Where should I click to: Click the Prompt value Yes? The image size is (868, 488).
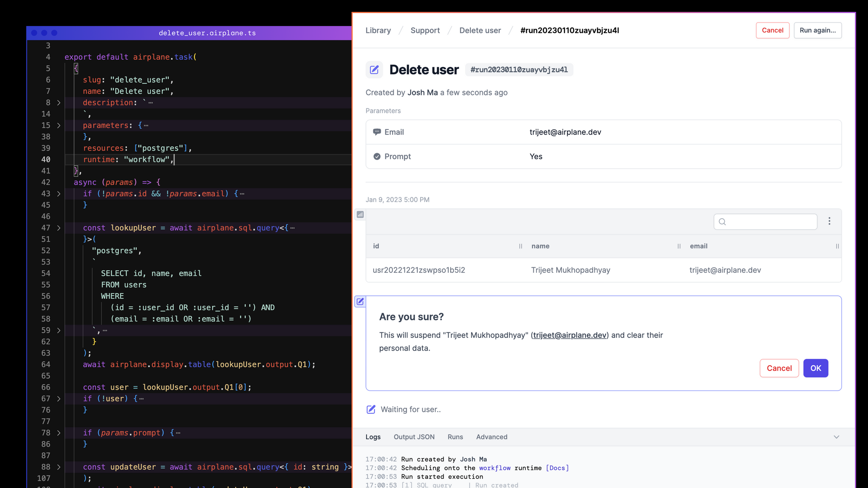coord(536,157)
